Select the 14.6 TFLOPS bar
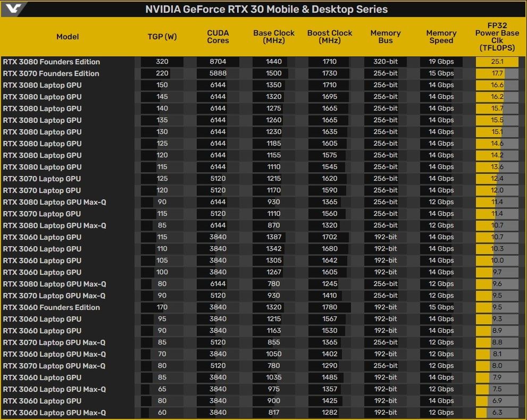 coord(497,144)
